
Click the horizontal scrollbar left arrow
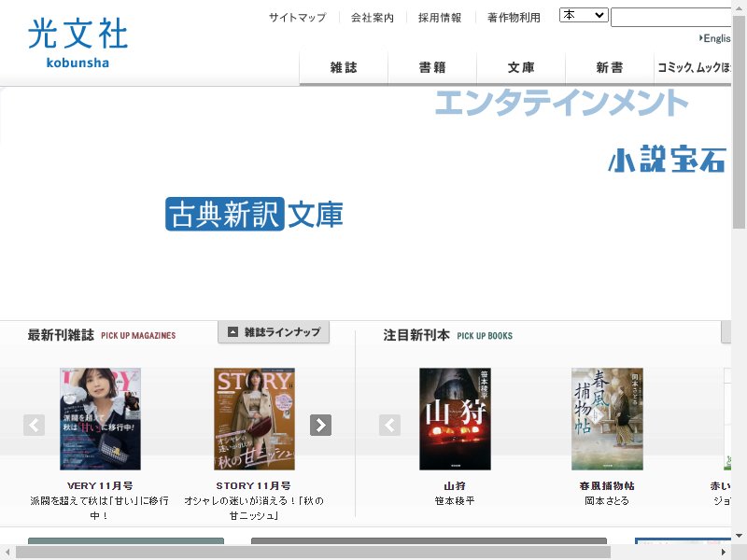(x=7, y=553)
